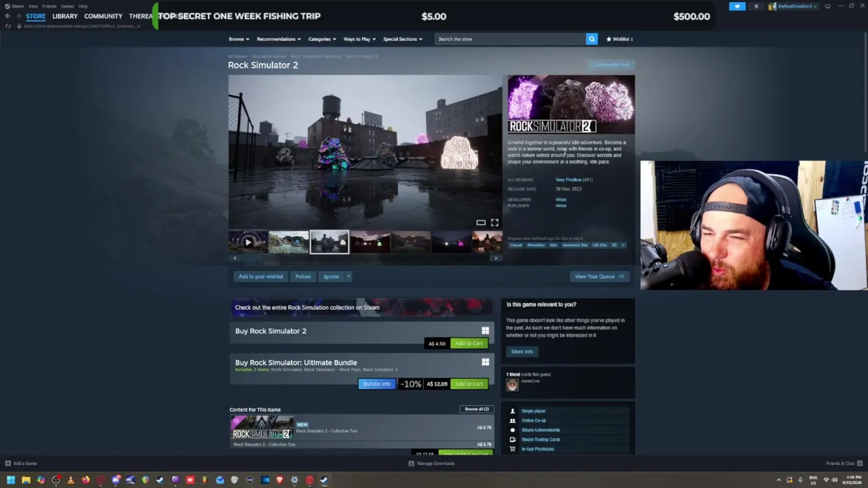Go back with the navigation arrow
868x488 pixels.
[x=7, y=16]
